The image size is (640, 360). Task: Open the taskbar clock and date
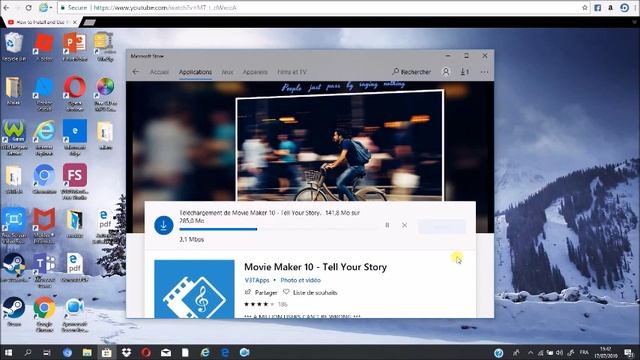coord(606,353)
